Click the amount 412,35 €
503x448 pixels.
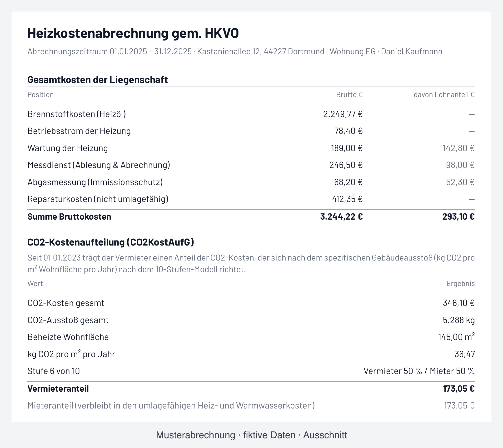[347, 199]
